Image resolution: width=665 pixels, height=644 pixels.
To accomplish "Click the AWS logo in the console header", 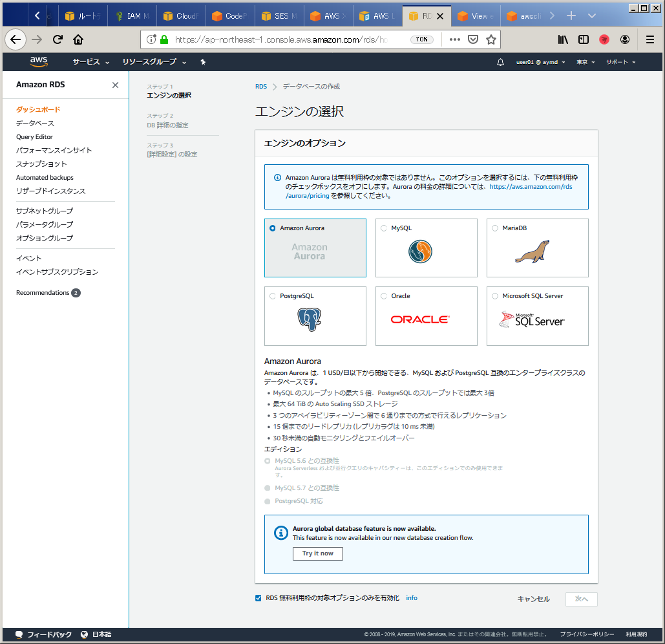I will pos(39,61).
